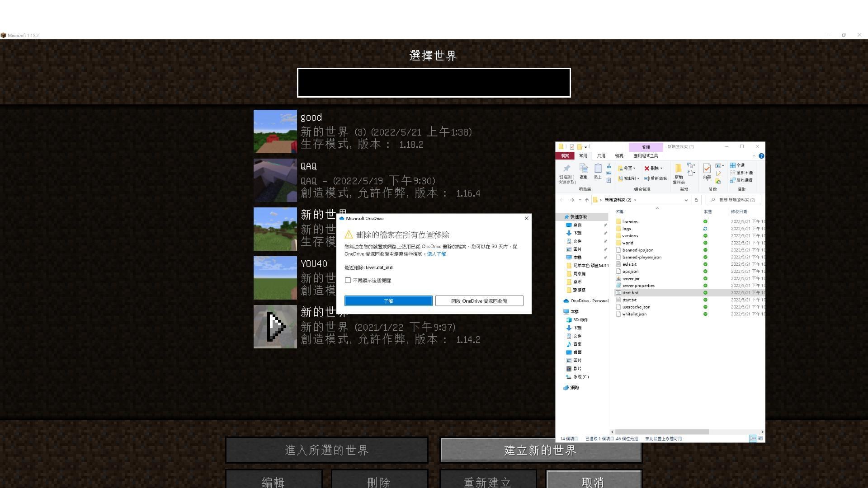Switch to the 檢視 ribbon tab
Image resolution: width=868 pixels, height=488 pixels.
pyautogui.click(x=619, y=156)
